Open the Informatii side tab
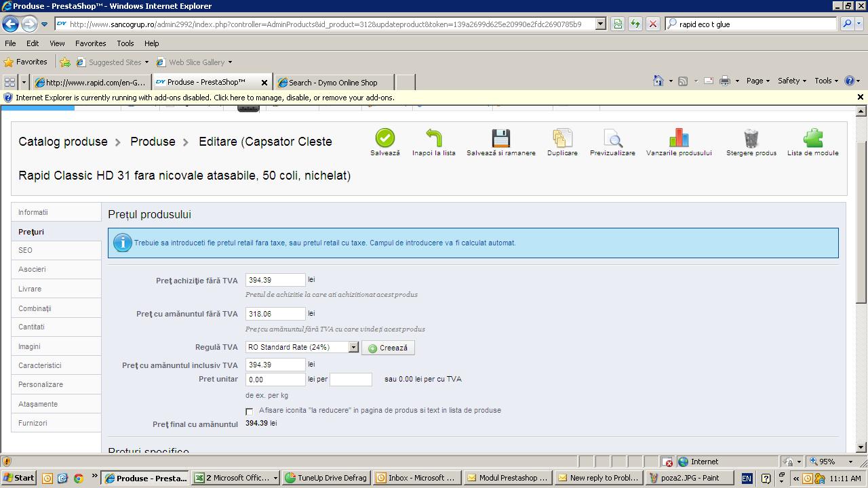 point(56,212)
